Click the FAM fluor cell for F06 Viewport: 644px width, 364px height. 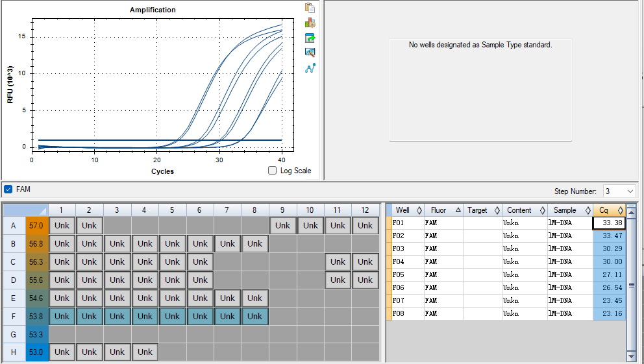[x=443, y=287]
